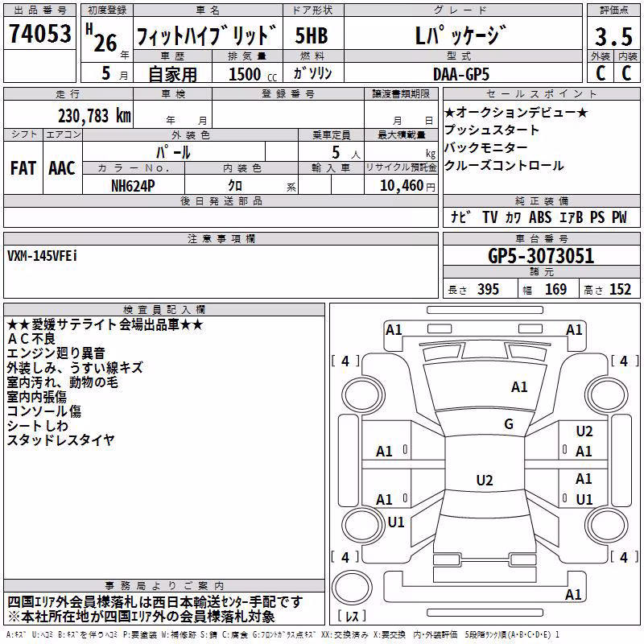
Task: Click note 外装しみ、うすい線キズ
Action: click(75, 368)
